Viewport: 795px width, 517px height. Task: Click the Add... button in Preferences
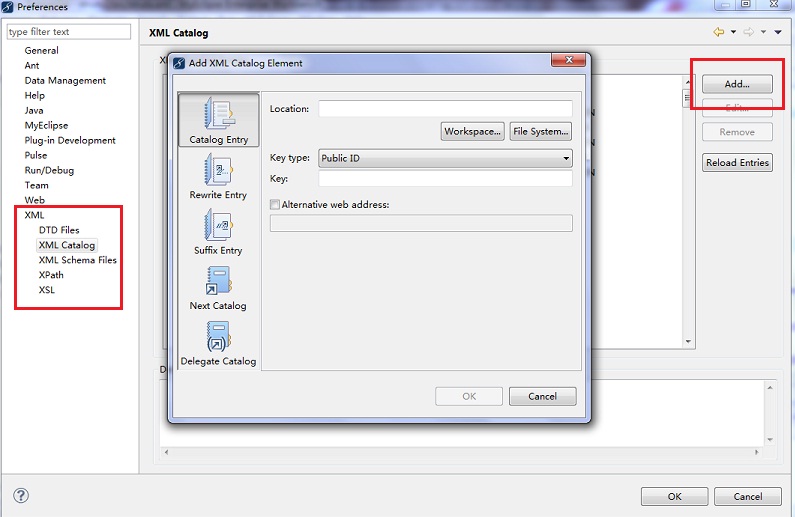coord(737,84)
